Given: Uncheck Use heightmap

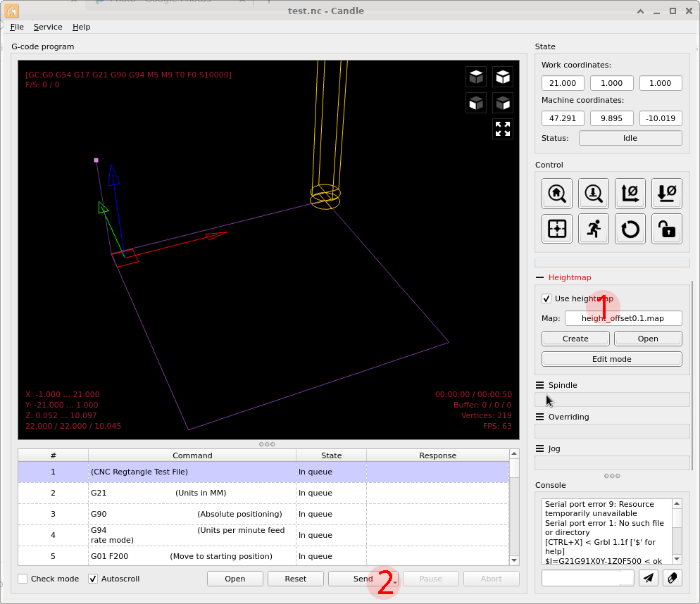Looking at the screenshot, I should [x=546, y=298].
